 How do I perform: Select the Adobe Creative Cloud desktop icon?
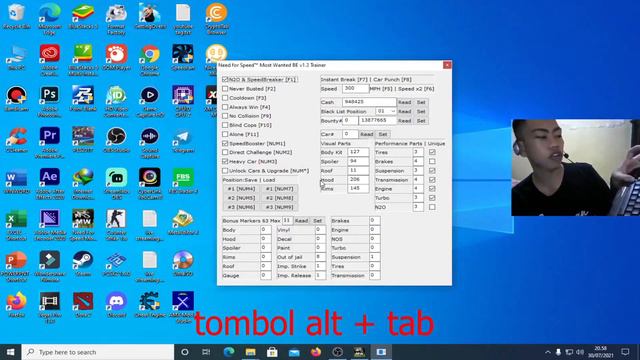pyautogui.click(x=49, y=60)
